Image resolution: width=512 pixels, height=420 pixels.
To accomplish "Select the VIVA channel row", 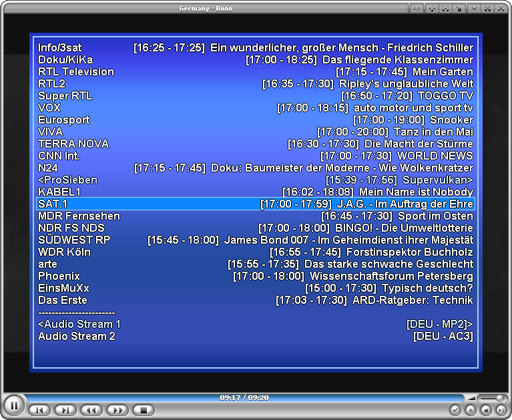I will (x=256, y=132).
